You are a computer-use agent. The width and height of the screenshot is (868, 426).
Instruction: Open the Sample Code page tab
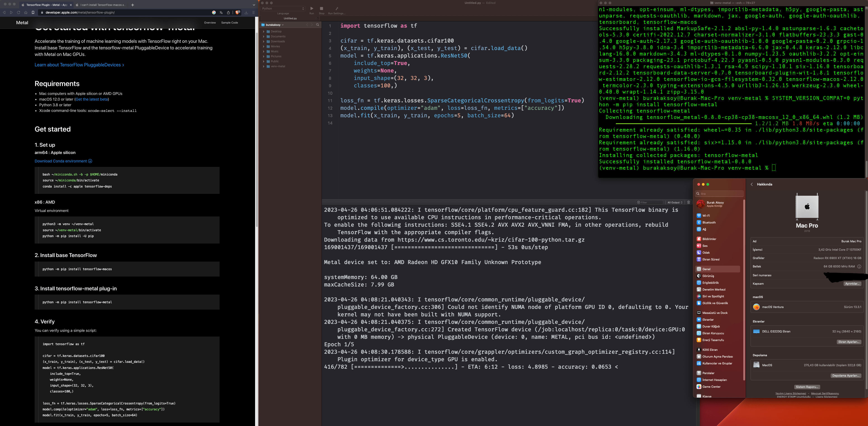click(x=230, y=23)
